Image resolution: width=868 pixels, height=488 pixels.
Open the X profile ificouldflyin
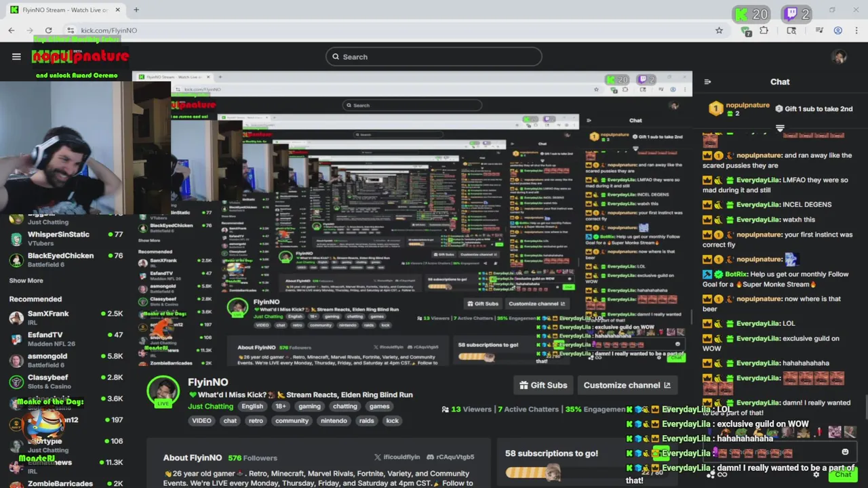pos(397,457)
